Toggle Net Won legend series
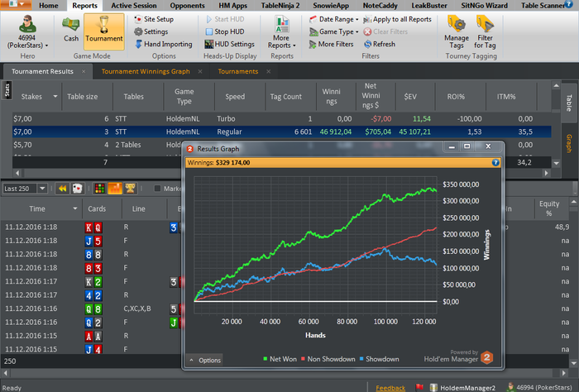The image size is (579, 392). coord(280,359)
